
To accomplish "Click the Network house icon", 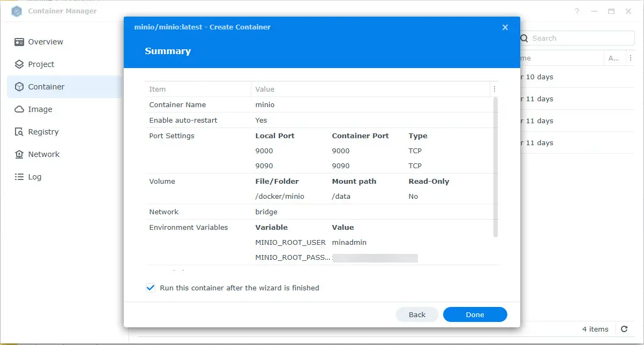I will point(19,154).
